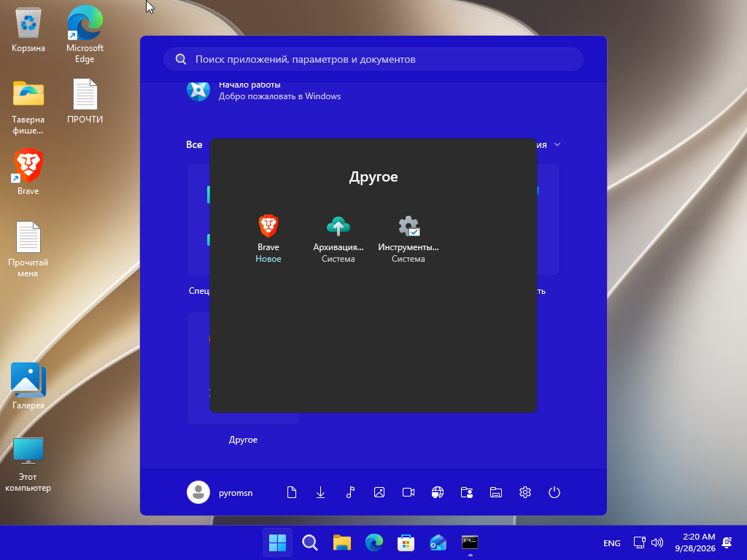Open ENG language switcher in system tray
The width and height of the screenshot is (747, 560).
coord(612,542)
